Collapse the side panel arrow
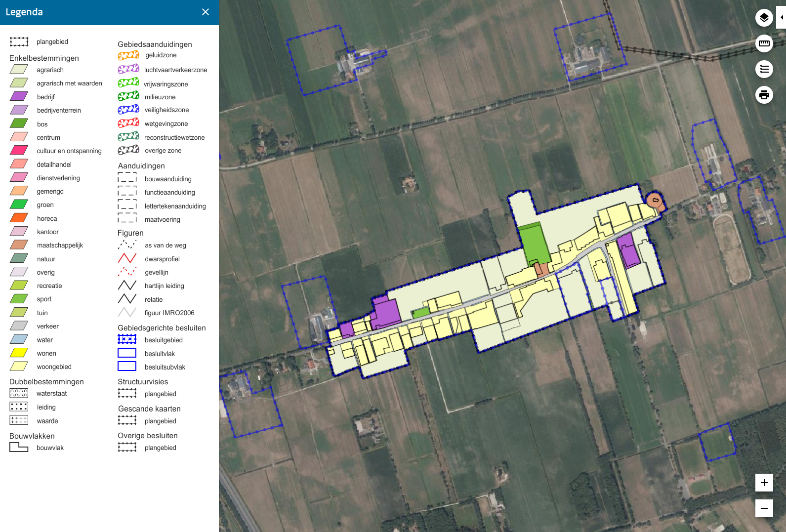The width and height of the screenshot is (786, 532). click(x=782, y=17)
